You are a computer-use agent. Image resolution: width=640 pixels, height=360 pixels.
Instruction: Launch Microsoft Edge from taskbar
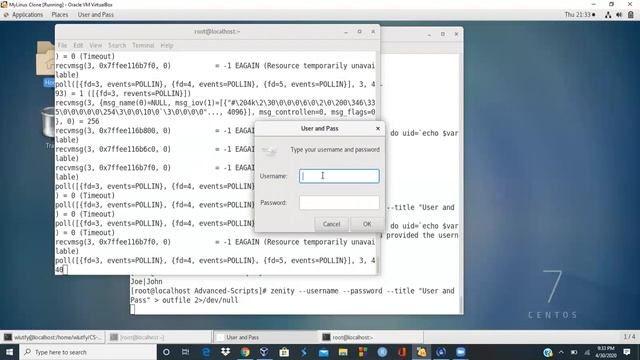point(206,352)
